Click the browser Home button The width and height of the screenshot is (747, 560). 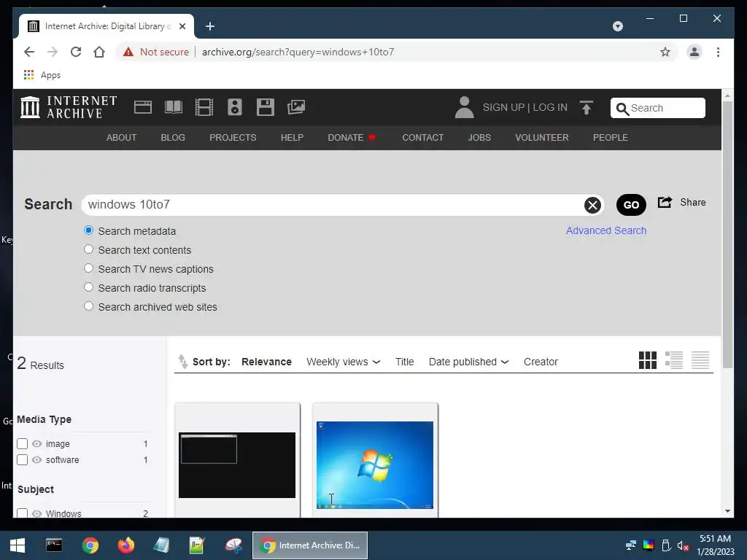(99, 52)
